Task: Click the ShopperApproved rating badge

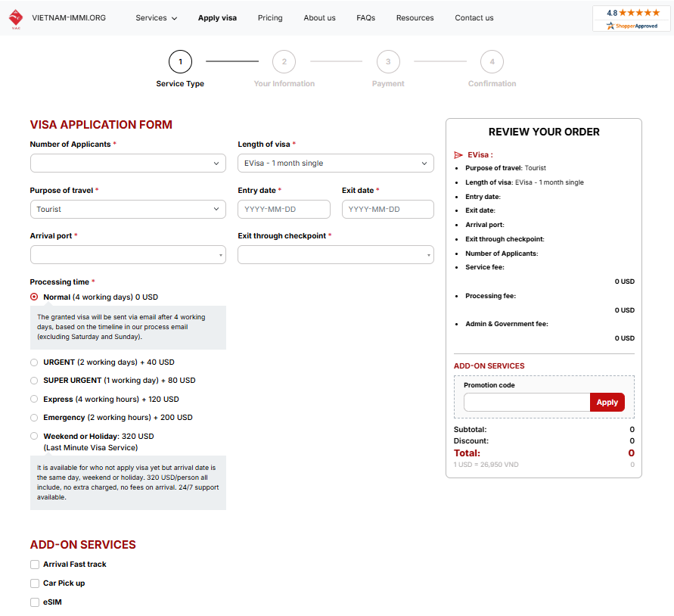Action: click(x=631, y=19)
